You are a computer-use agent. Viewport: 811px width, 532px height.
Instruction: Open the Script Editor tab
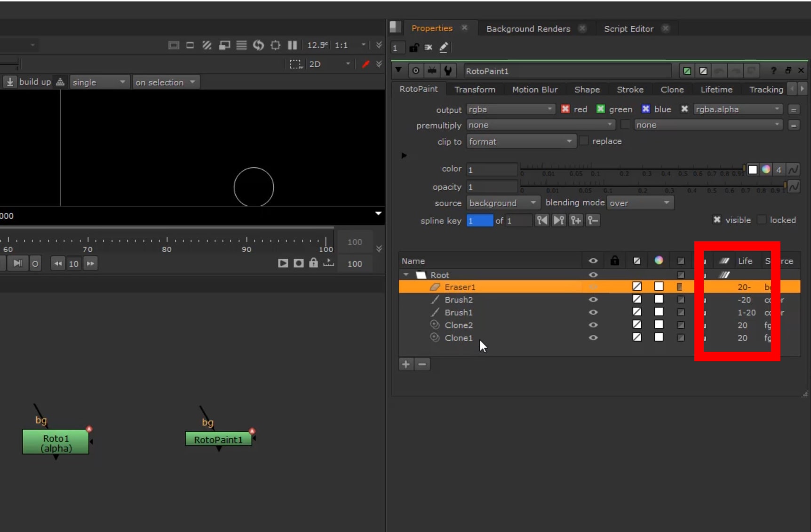[x=628, y=29]
